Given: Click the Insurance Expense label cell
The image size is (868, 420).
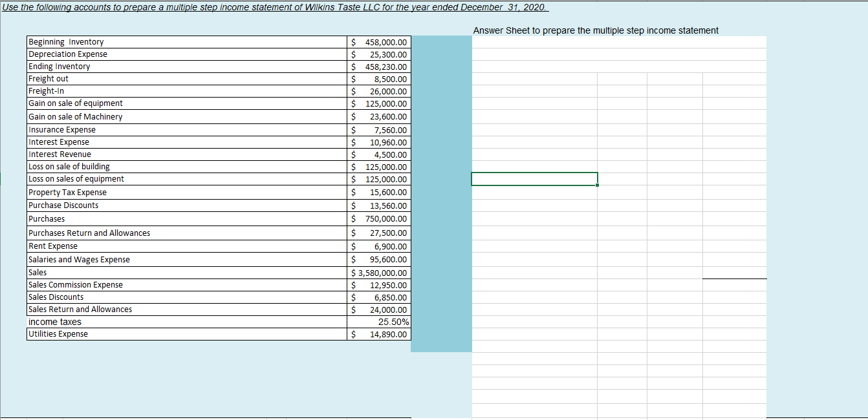Looking at the screenshot, I should coord(188,130).
